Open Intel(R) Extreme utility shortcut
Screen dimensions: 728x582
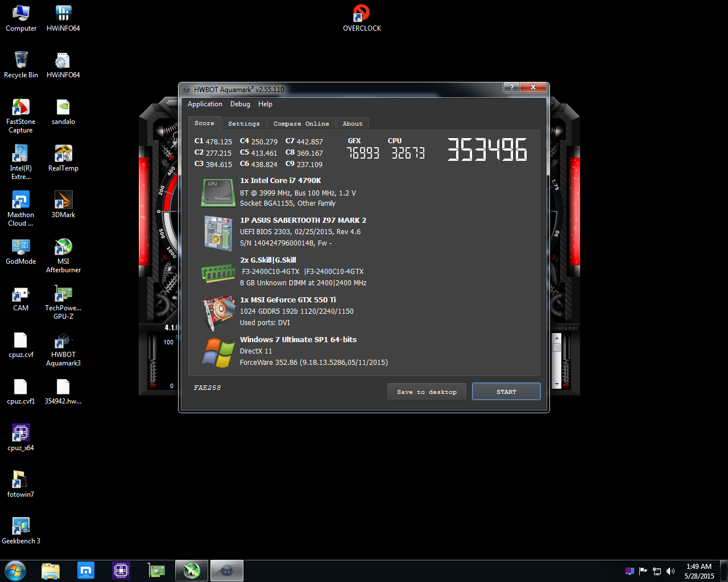click(21, 163)
